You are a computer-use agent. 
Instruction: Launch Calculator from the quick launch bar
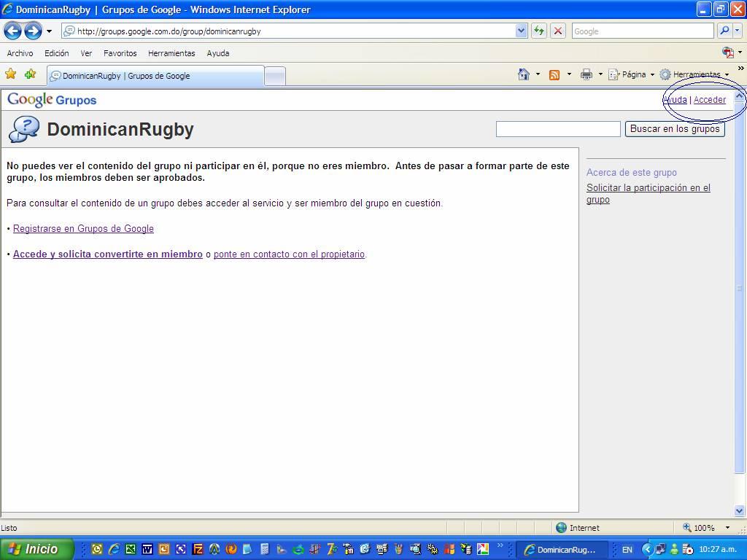264,549
